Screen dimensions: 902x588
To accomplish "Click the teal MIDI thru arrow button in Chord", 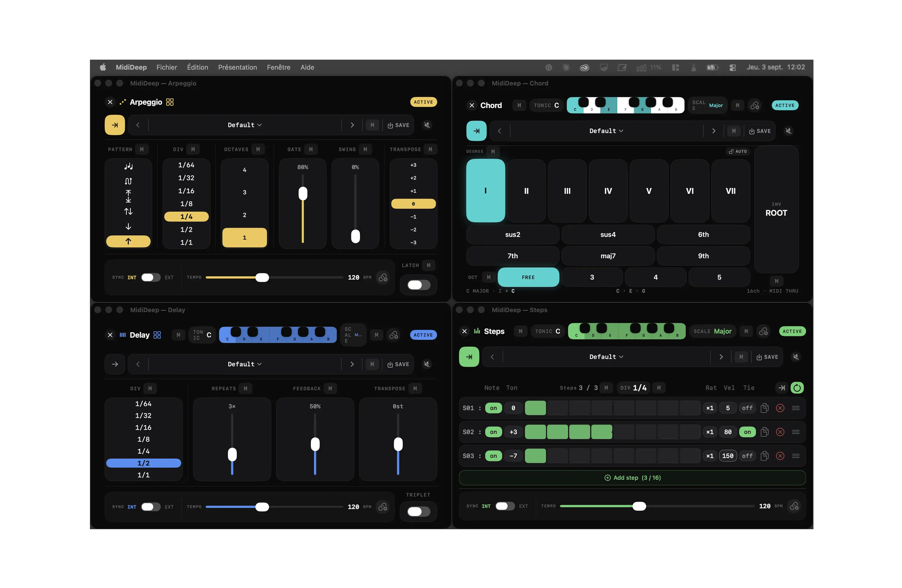I will [x=476, y=131].
